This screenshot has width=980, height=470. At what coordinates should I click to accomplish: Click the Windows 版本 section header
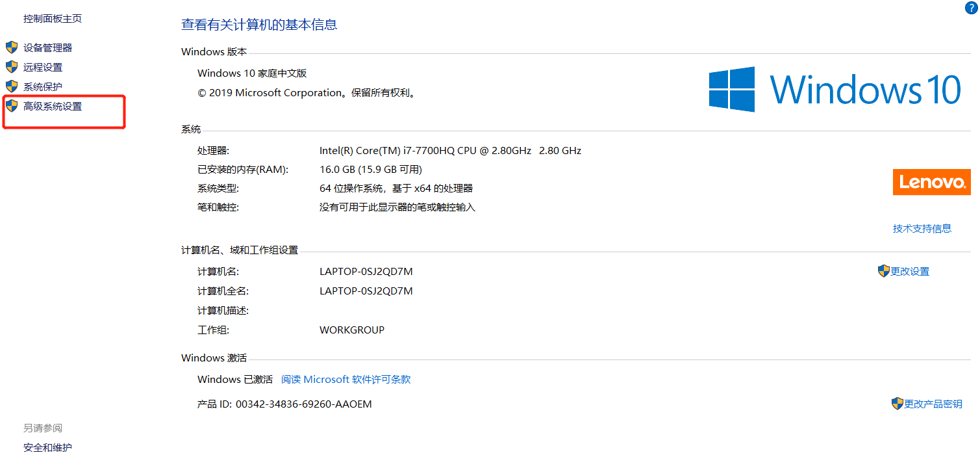tap(214, 52)
